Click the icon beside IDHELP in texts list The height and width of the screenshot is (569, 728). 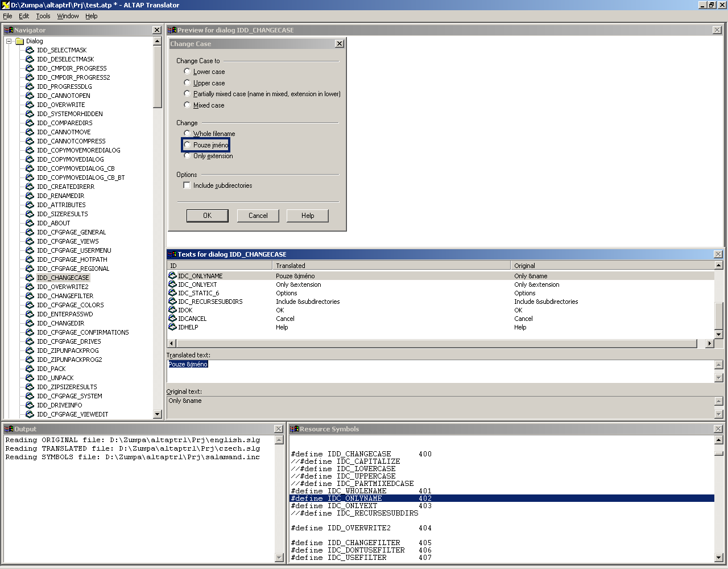tap(172, 327)
